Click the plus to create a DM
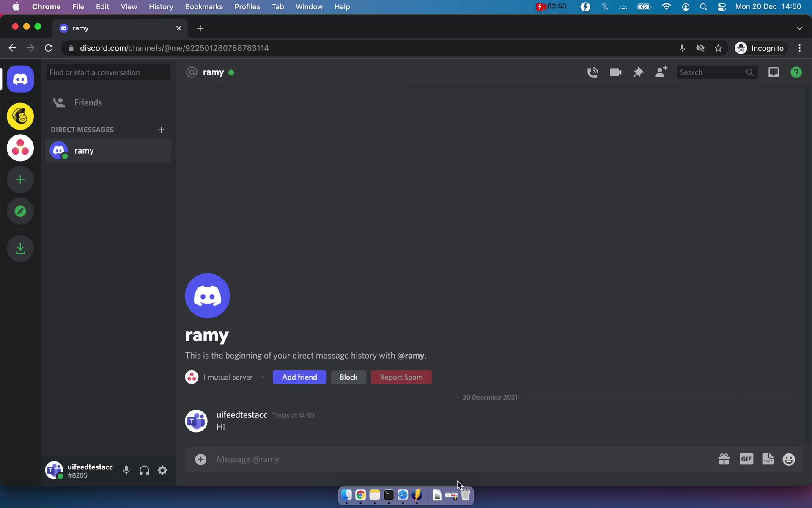This screenshot has width=812, height=508. tap(161, 130)
